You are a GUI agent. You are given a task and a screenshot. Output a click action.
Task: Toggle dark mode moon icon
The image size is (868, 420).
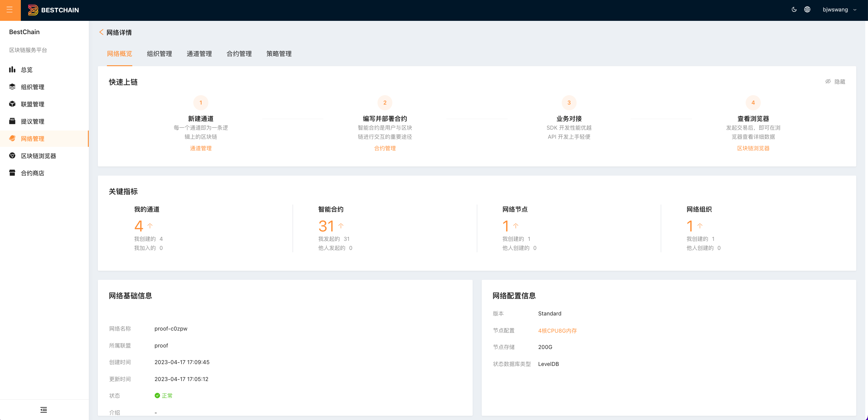[x=794, y=9]
